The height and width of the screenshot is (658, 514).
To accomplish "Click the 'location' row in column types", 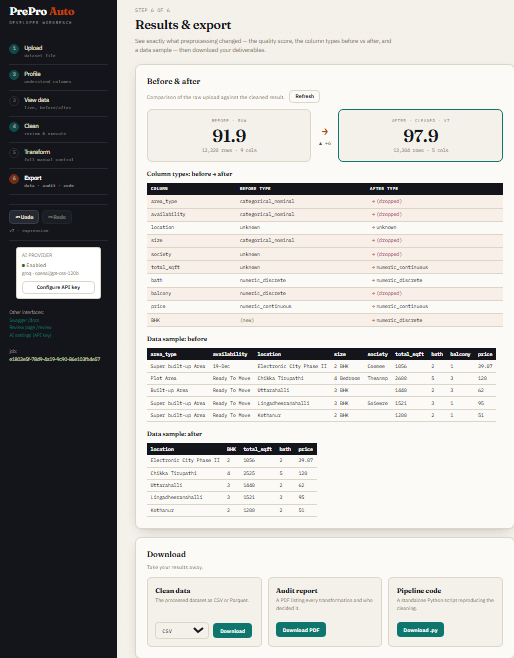I will [x=325, y=227].
